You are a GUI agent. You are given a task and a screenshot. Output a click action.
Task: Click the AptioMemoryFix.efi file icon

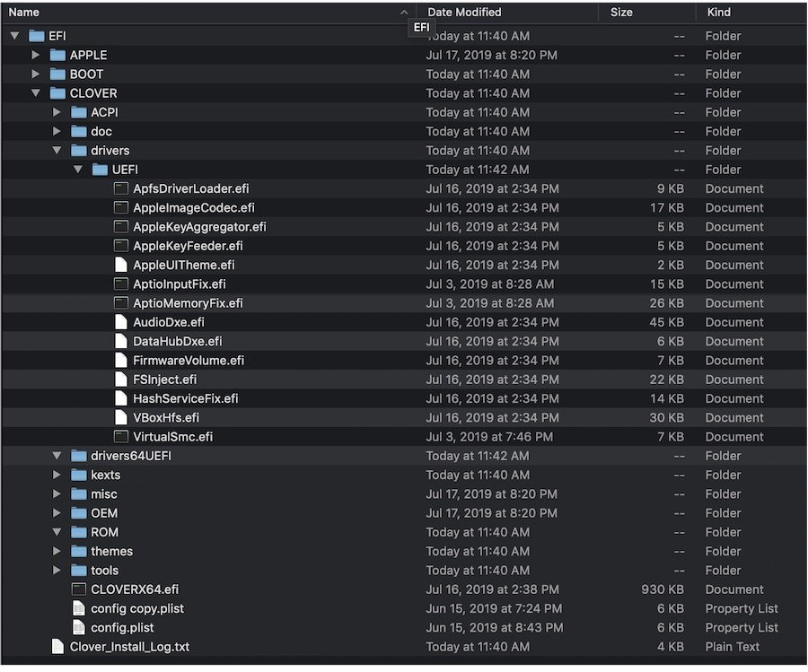pyautogui.click(x=121, y=302)
